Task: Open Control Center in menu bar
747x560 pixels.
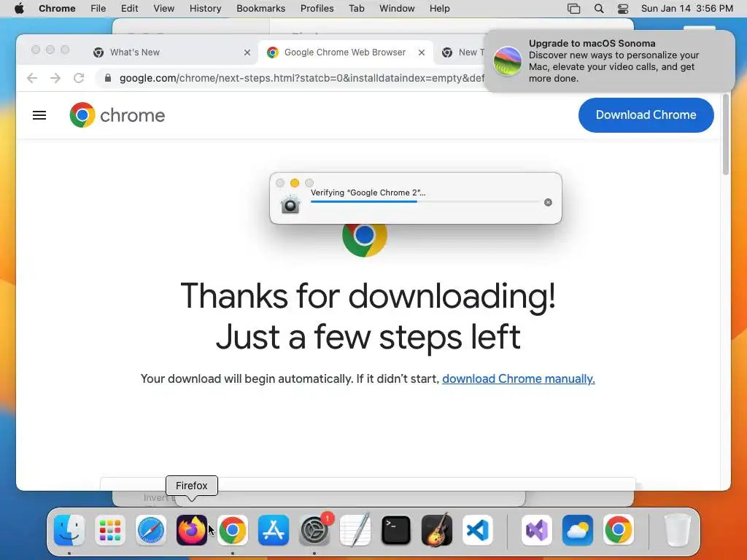Action: [623, 9]
